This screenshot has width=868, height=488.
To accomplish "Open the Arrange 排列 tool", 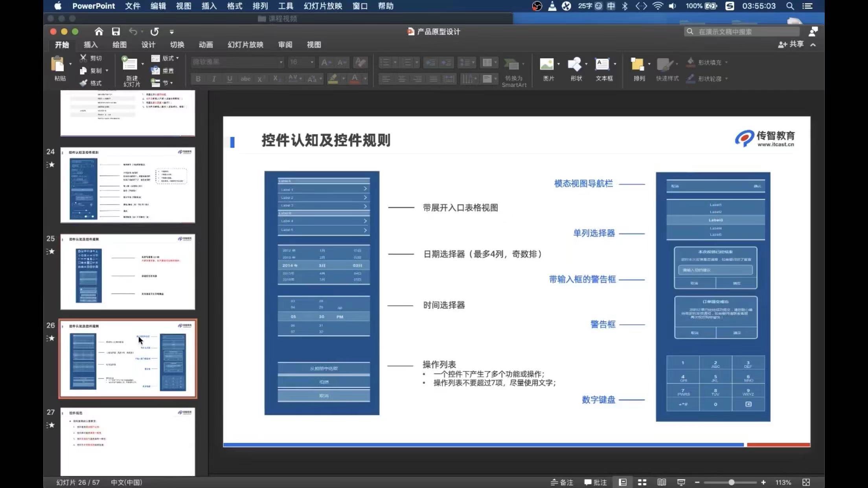I will click(x=637, y=64).
